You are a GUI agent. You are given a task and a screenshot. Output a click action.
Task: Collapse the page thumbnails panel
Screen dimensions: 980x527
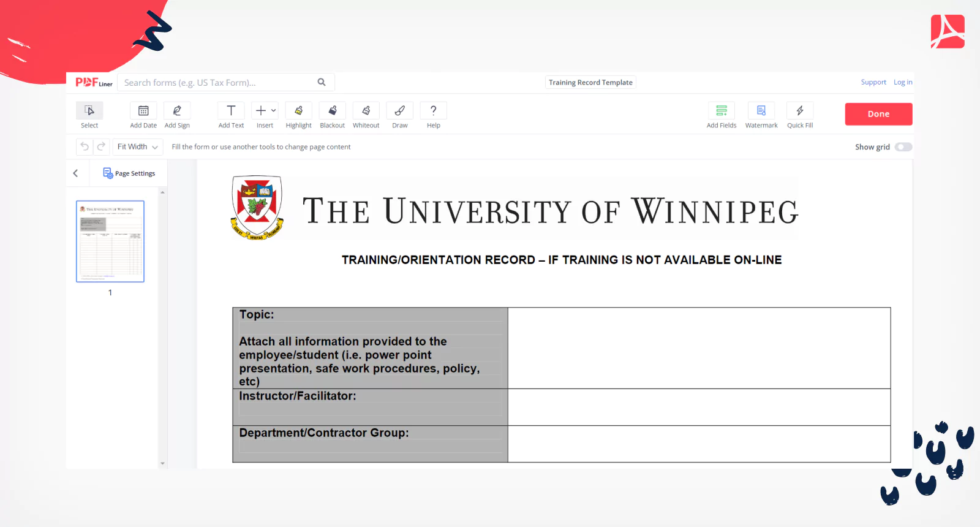pos(75,173)
